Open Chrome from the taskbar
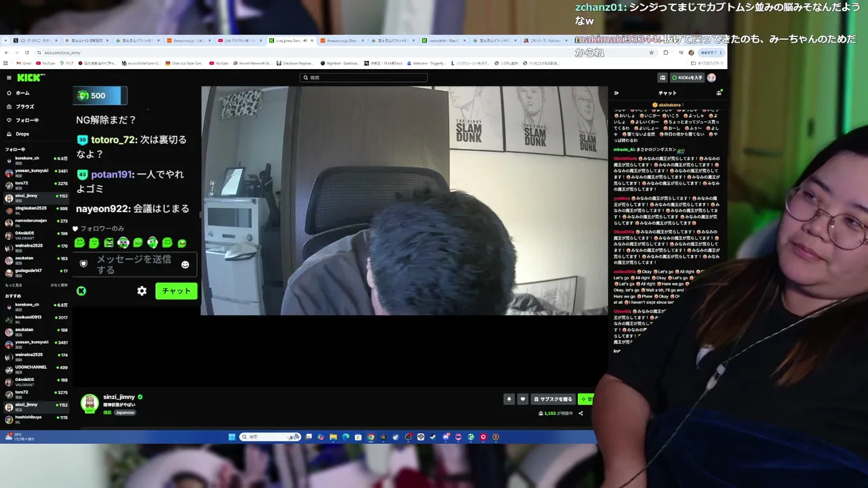Viewport: 868px width, 488px height. pos(370,437)
